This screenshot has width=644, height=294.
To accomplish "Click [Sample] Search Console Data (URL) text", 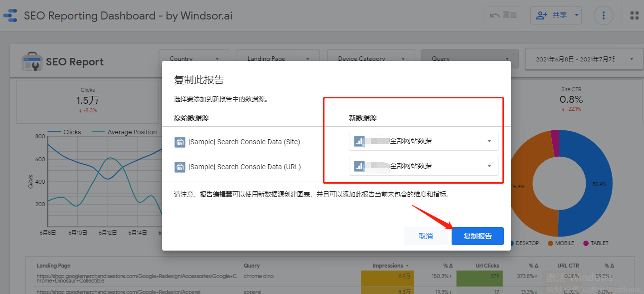I will [x=245, y=167].
